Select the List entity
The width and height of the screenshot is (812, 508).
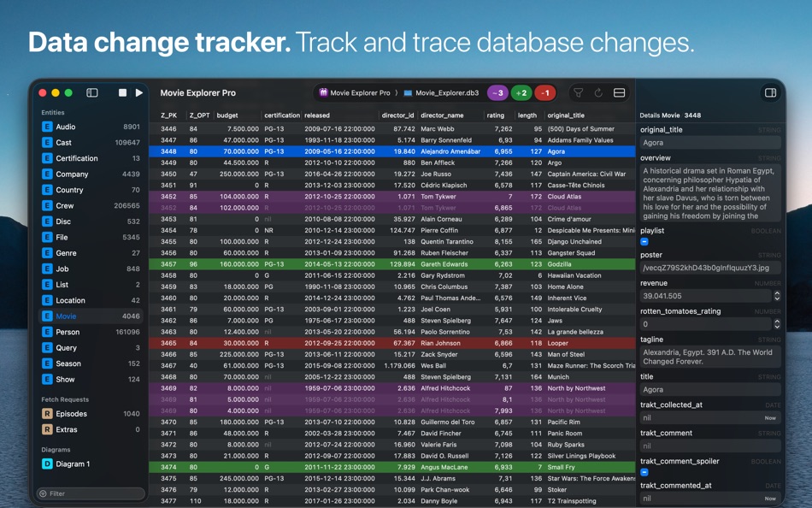tap(91, 285)
